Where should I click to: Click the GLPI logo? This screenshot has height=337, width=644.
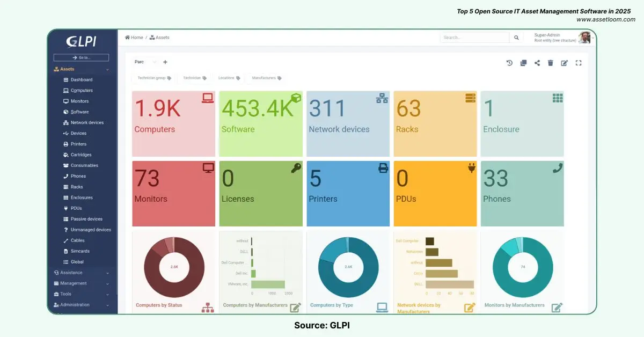[81, 41]
